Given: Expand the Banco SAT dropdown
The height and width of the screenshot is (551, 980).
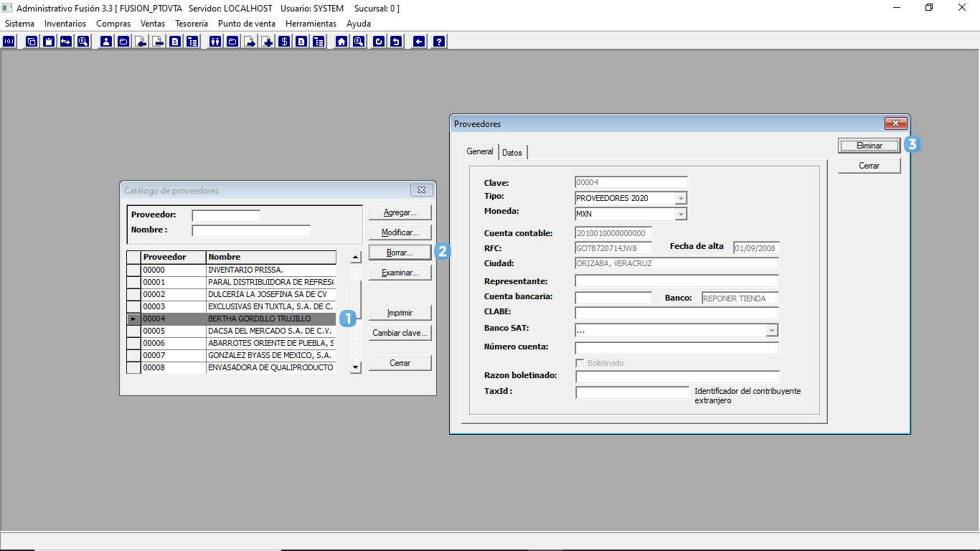Looking at the screenshot, I should click(772, 331).
